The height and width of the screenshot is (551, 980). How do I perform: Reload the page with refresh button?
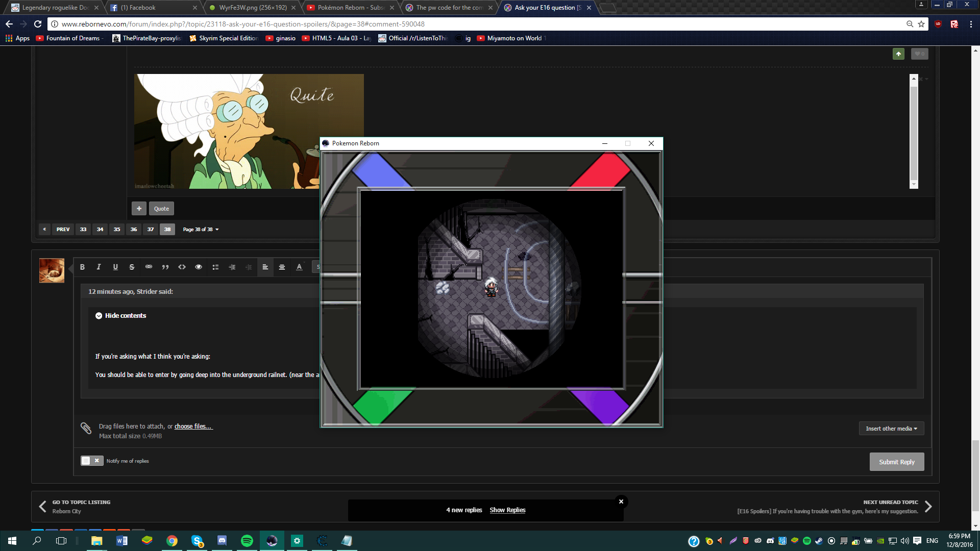[x=38, y=24]
